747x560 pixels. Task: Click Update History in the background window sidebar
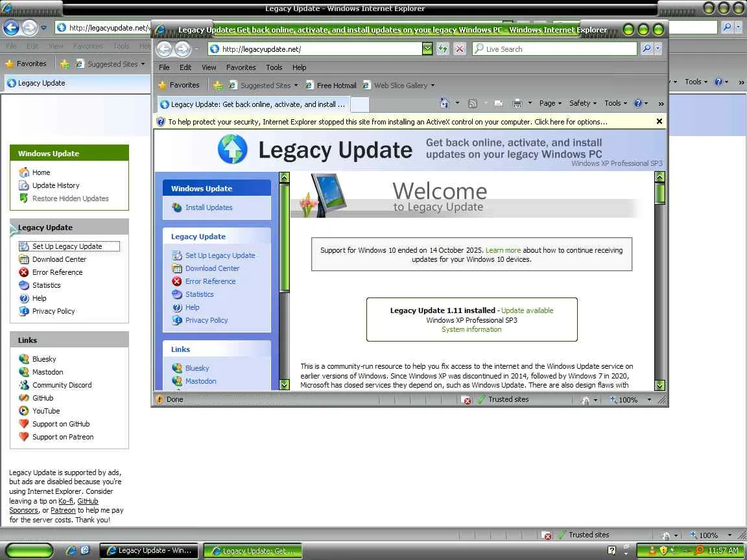[56, 185]
